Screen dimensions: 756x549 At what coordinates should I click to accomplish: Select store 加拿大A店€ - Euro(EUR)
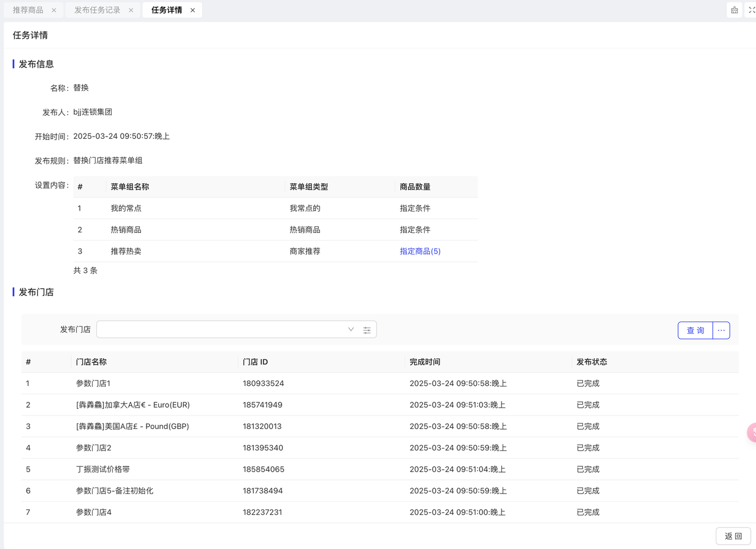pos(133,405)
